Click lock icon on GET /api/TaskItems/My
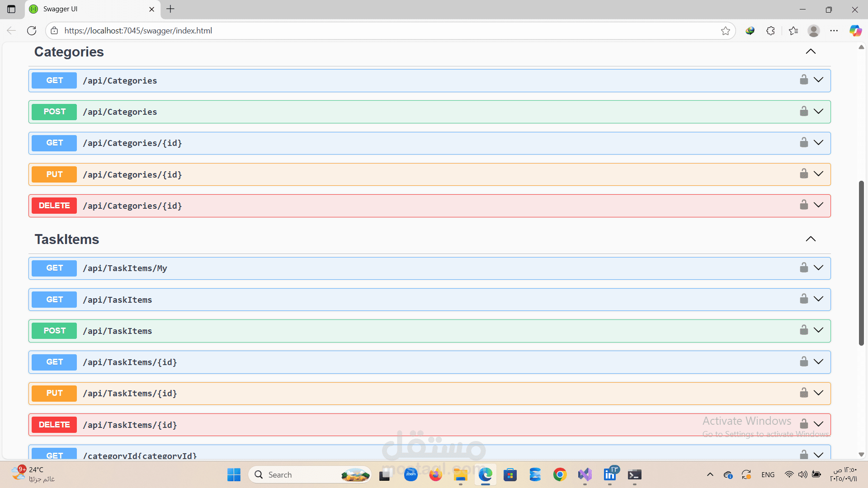The width and height of the screenshot is (868, 488). 804,268
